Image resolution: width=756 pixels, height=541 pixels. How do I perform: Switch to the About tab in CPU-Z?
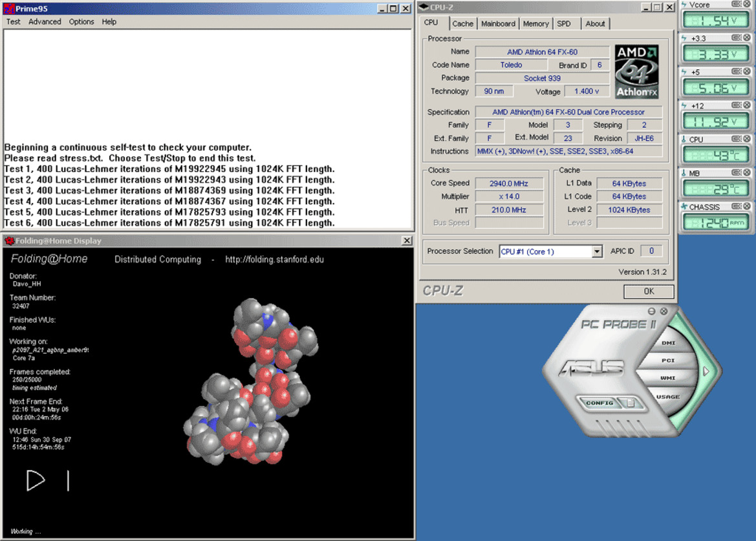(x=595, y=24)
